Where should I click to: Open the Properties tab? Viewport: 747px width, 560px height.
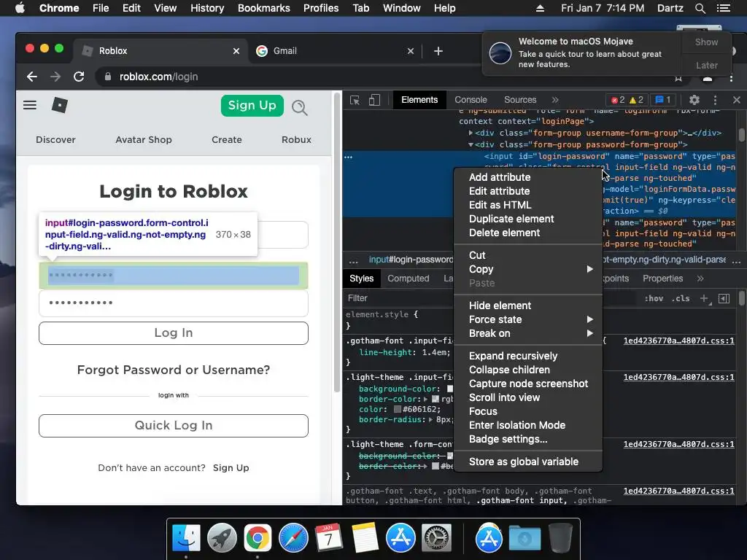[662, 279]
